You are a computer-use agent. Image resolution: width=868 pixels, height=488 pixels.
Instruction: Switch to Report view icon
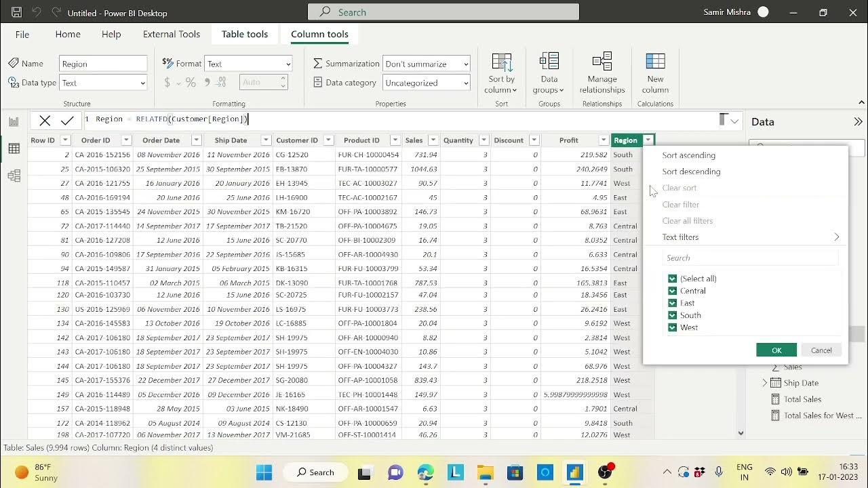point(14,122)
